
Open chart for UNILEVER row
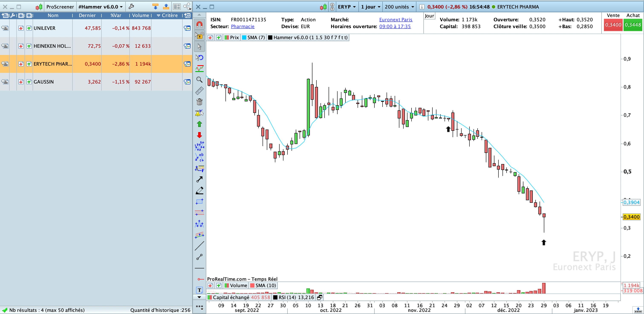[187, 28]
